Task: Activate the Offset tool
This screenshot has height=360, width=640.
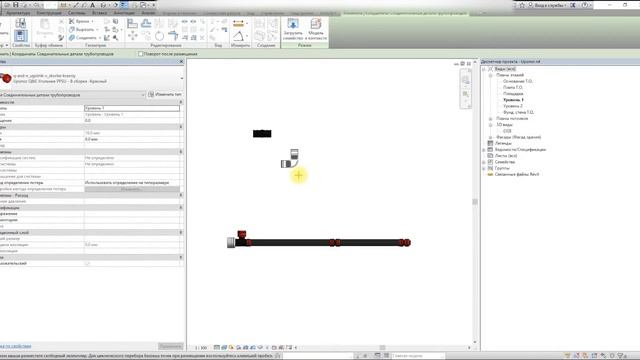Action: pyautogui.click(x=146, y=23)
